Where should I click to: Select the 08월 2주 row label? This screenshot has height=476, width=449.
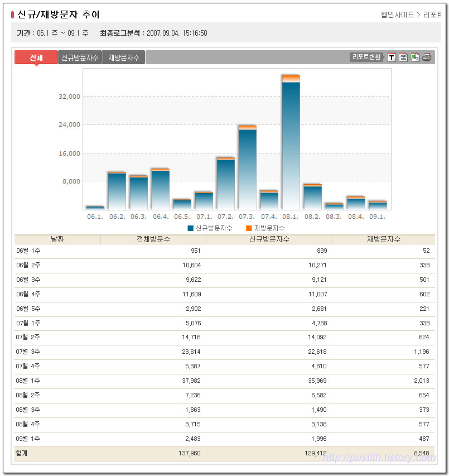pos(28,395)
